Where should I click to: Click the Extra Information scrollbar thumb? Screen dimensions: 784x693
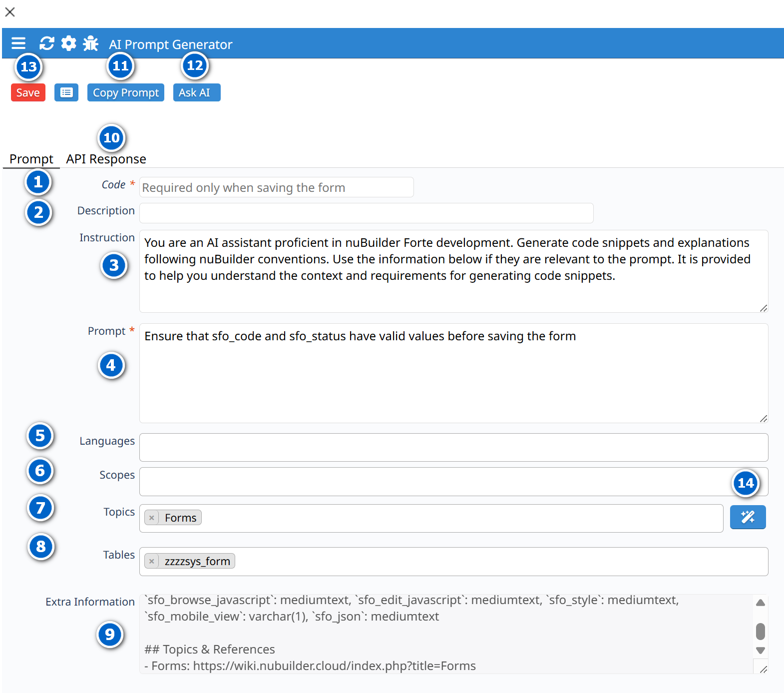(761, 631)
